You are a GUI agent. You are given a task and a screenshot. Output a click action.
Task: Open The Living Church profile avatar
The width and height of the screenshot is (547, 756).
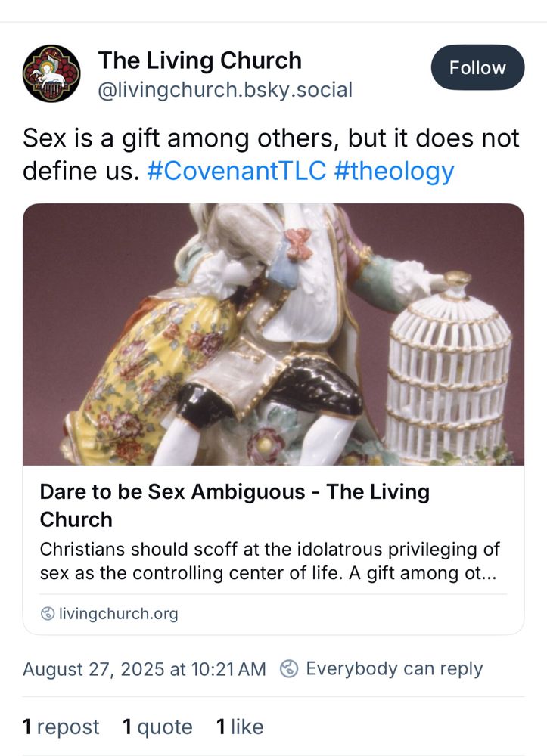[51, 73]
